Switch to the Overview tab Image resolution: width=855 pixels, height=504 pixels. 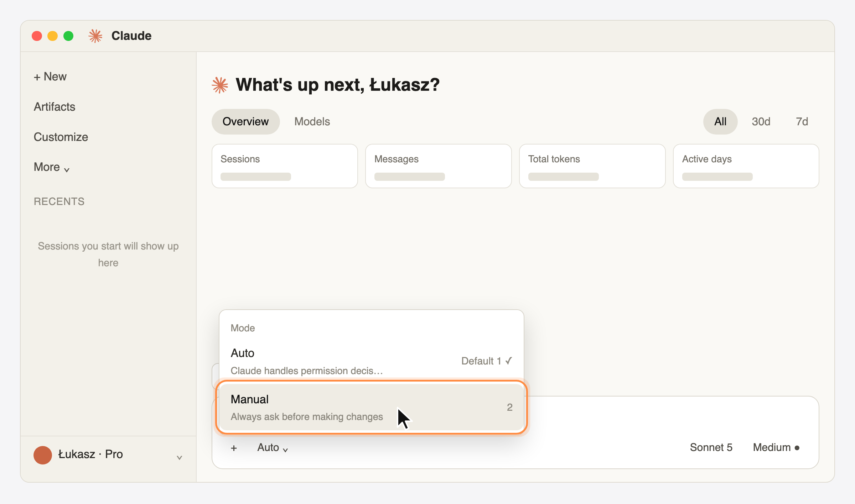point(245,122)
